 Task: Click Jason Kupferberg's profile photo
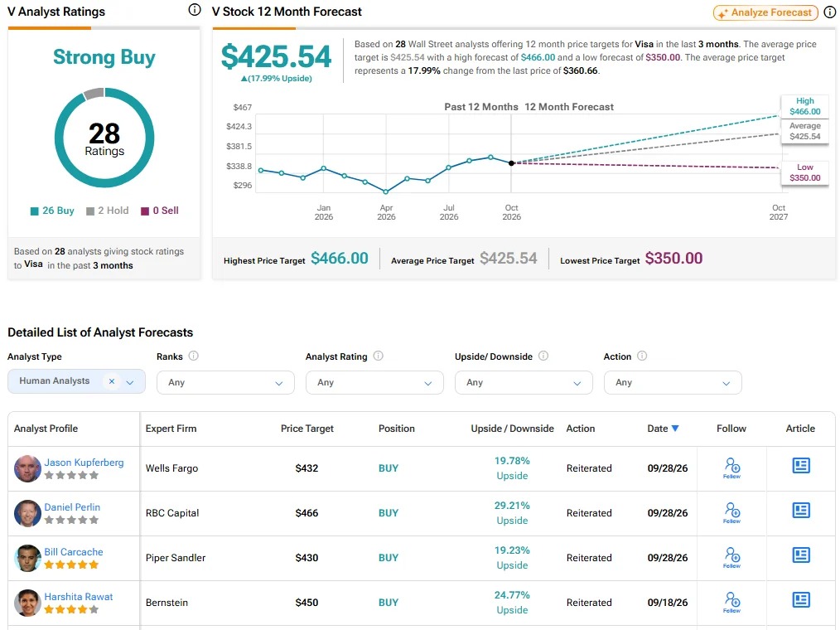28,468
